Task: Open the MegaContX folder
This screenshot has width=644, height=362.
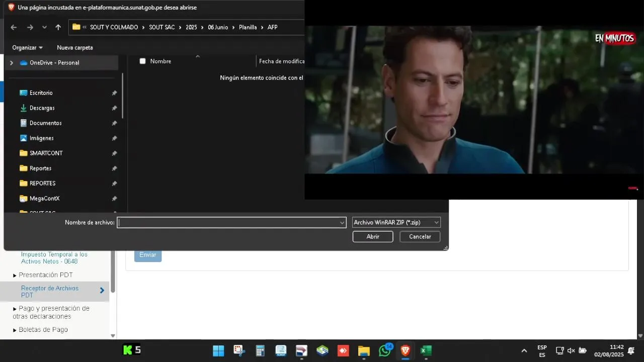Action: coord(44,199)
